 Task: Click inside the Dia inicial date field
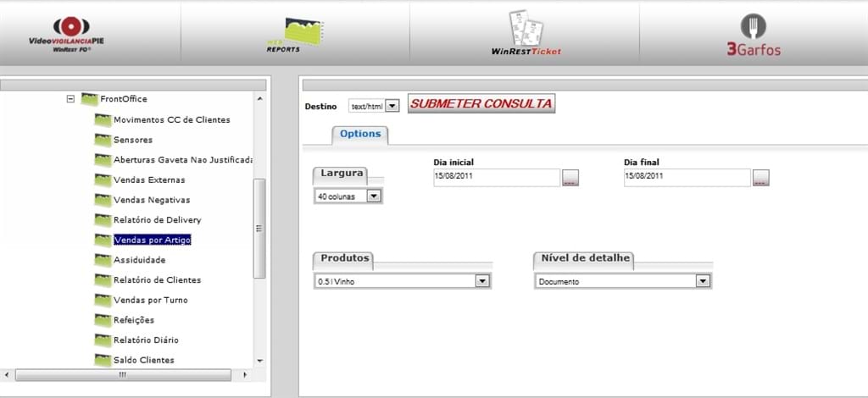pos(496,177)
